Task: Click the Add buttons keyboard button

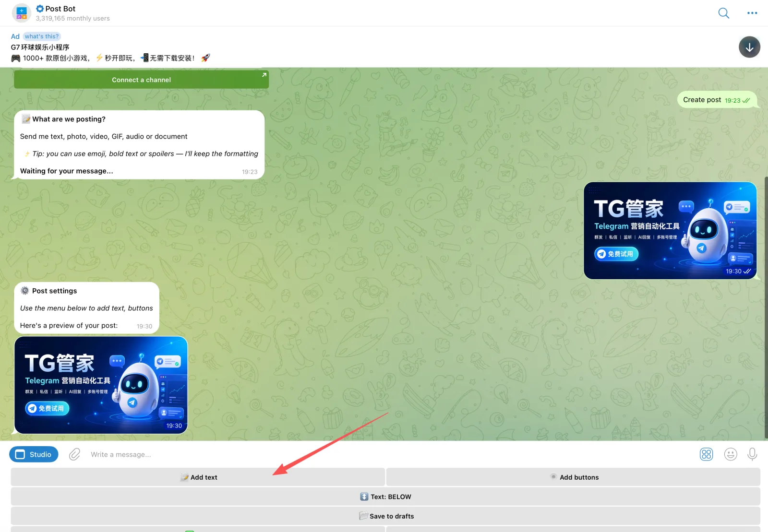Action: [x=573, y=477]
